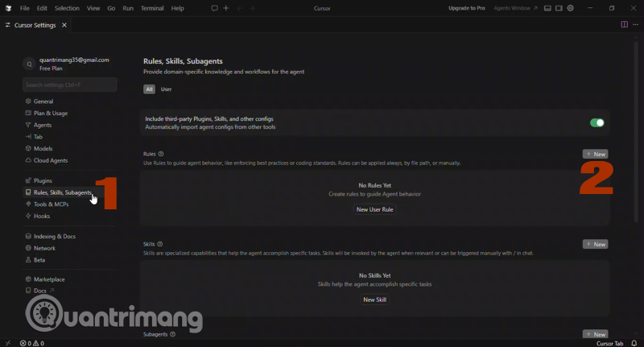Open Tools & MCPs settings page
Viewport: 644px width, 347px height.
click(x=51, y=204)
